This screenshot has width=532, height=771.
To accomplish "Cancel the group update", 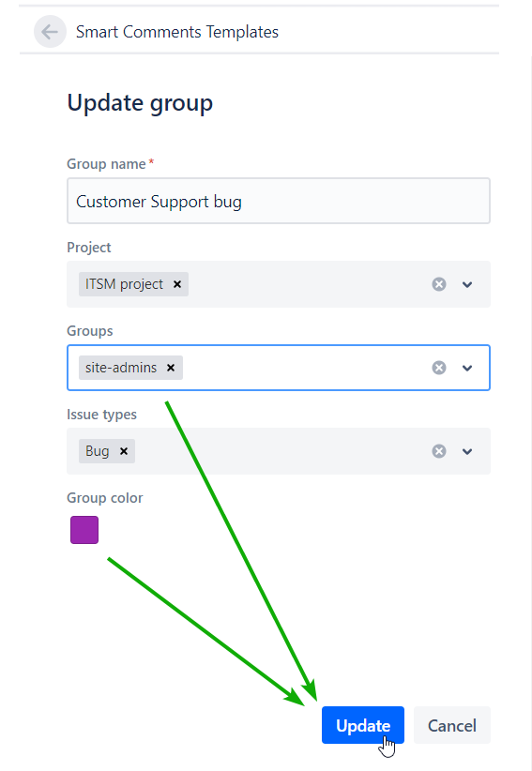I will 452,725.
